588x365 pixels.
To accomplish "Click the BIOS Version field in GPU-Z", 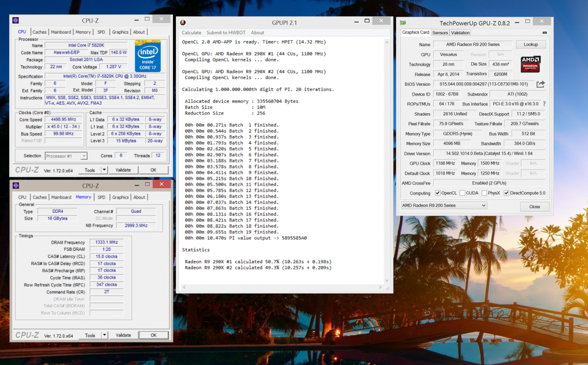I will click(x=483, y=84).
